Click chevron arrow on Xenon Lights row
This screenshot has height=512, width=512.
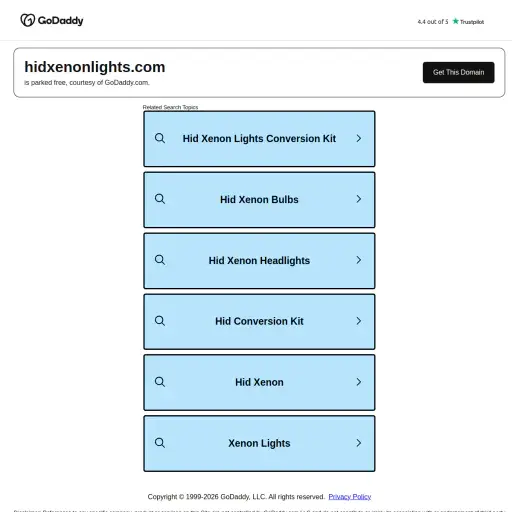[x=359, y=443]
